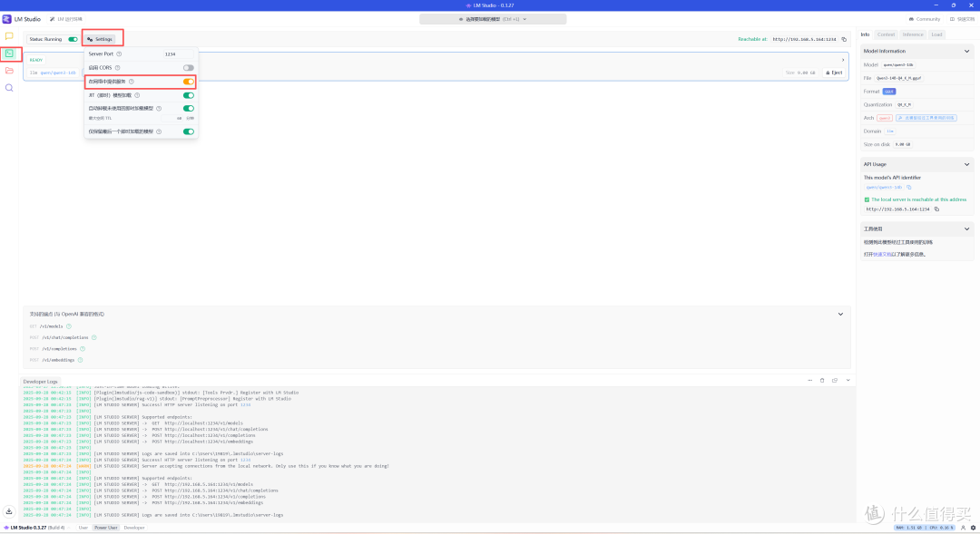Eject the loaded qwen3-14b model
Screen dimensions: 980x534
click(835, 73)
